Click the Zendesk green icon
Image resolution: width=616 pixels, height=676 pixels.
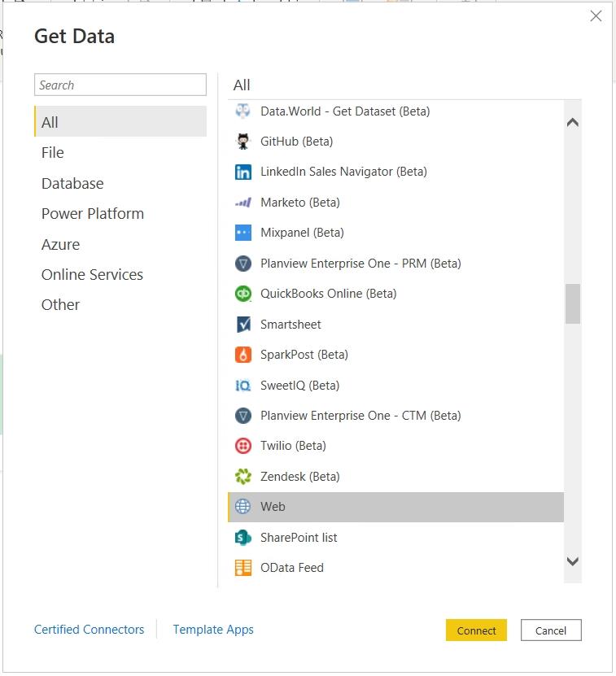pos(242,477)
